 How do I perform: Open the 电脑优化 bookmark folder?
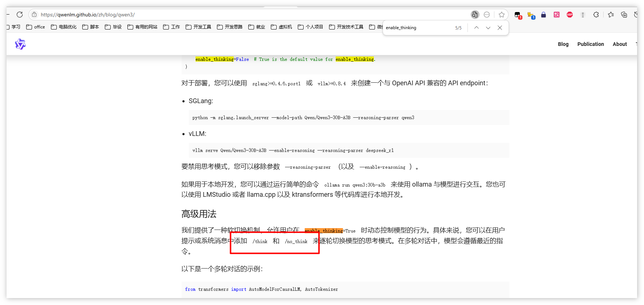[x=64, y=27]
